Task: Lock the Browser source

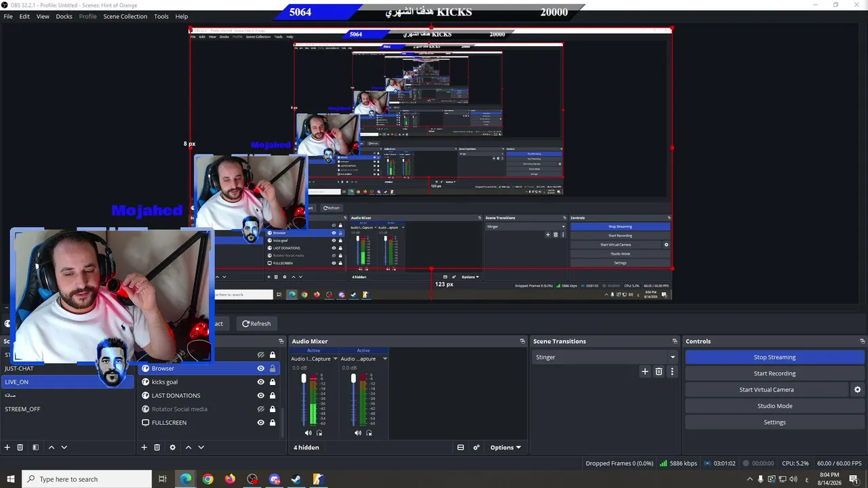Action: point(273,369)
